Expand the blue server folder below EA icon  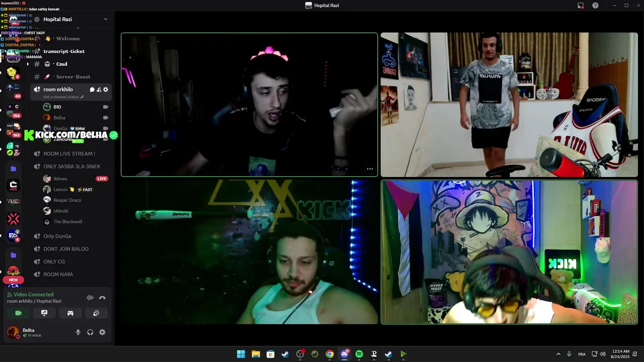[x=14, y=255]
